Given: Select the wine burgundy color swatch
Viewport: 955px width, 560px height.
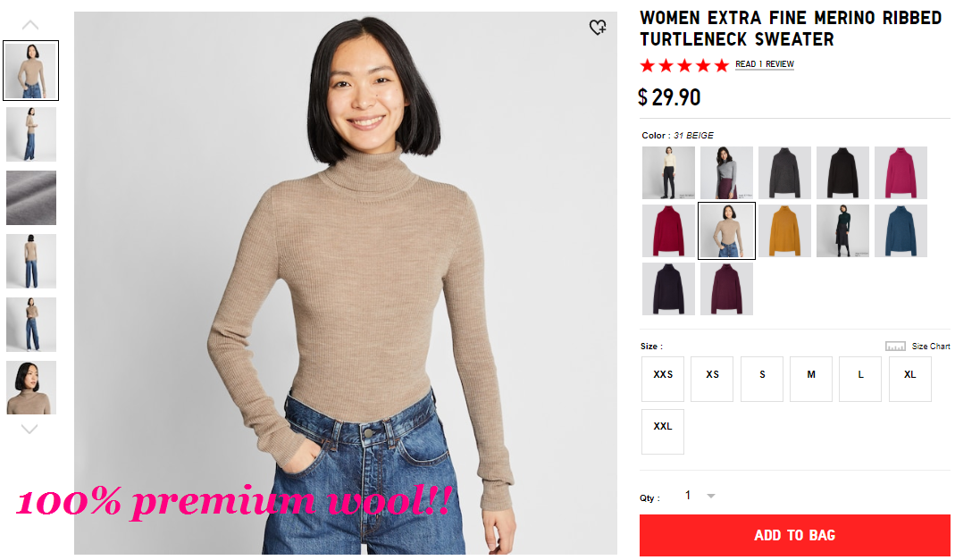Looking at the screenshot, I should coord(726,289).
